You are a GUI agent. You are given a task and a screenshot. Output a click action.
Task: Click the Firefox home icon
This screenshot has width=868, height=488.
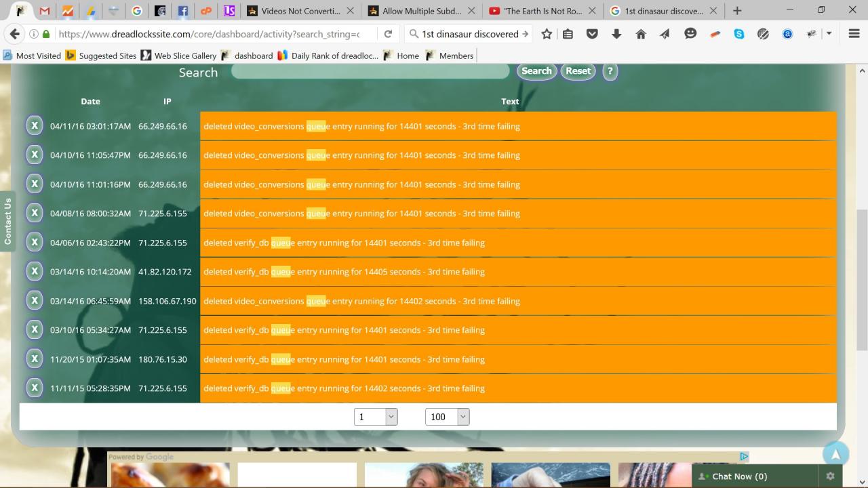(x=641, y=34)
